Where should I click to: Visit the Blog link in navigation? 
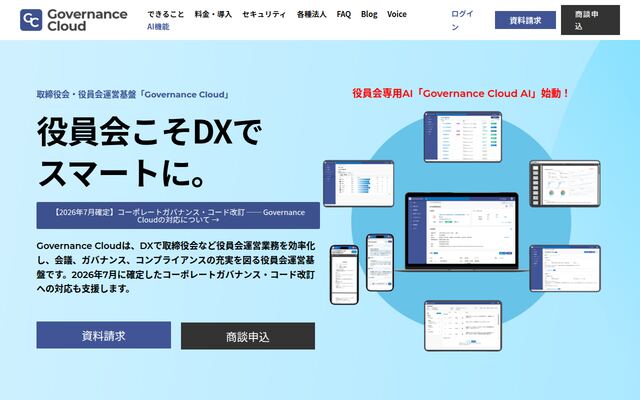369,14
